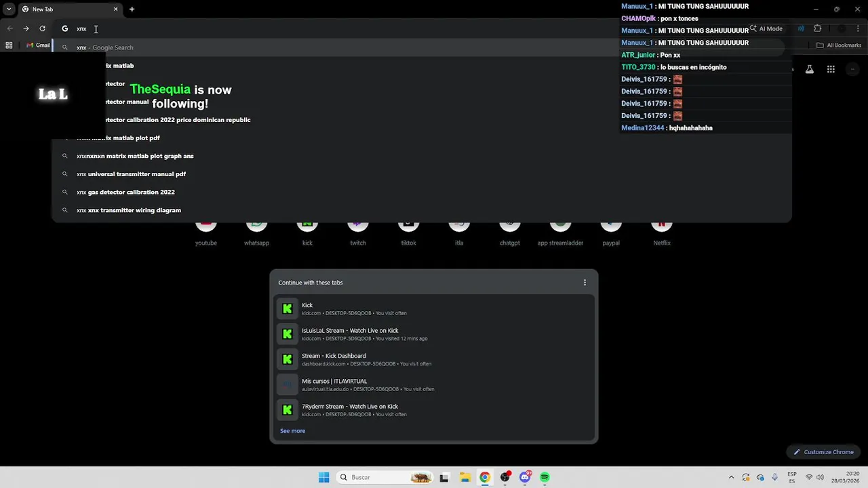Open Discord from the taskbar

(x=525, y=477)
